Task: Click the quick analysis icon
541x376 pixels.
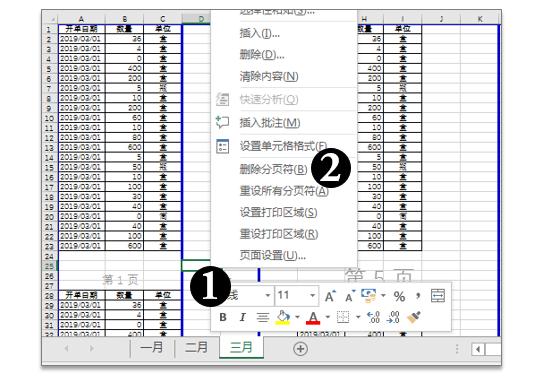Action: click(x=222, y=99)
